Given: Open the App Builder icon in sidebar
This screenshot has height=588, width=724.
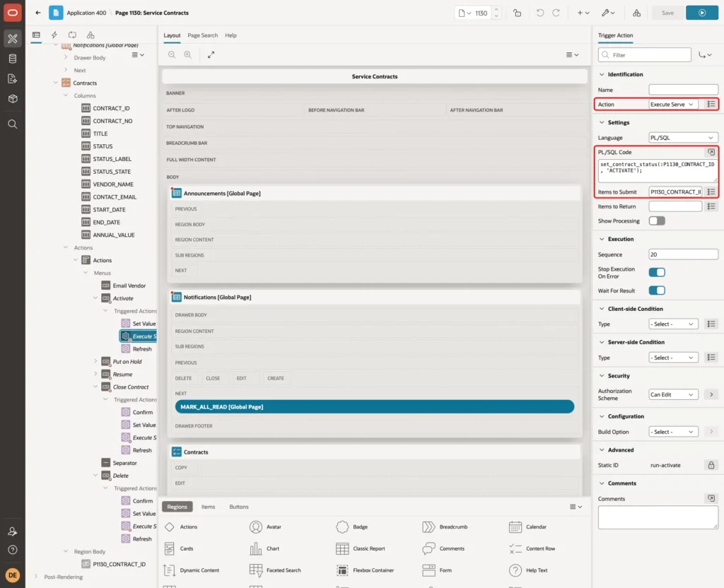Looking at the screenshot, I should [x=13, y=39].
